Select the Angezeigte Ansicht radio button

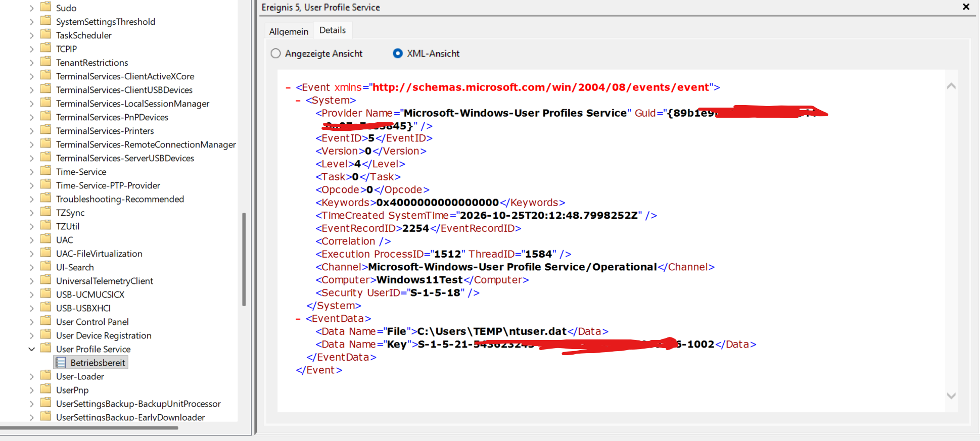[275, 54]
